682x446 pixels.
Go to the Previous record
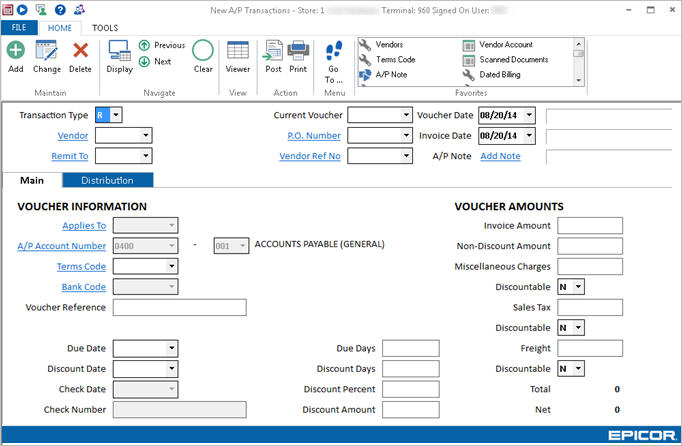(163, 45)
